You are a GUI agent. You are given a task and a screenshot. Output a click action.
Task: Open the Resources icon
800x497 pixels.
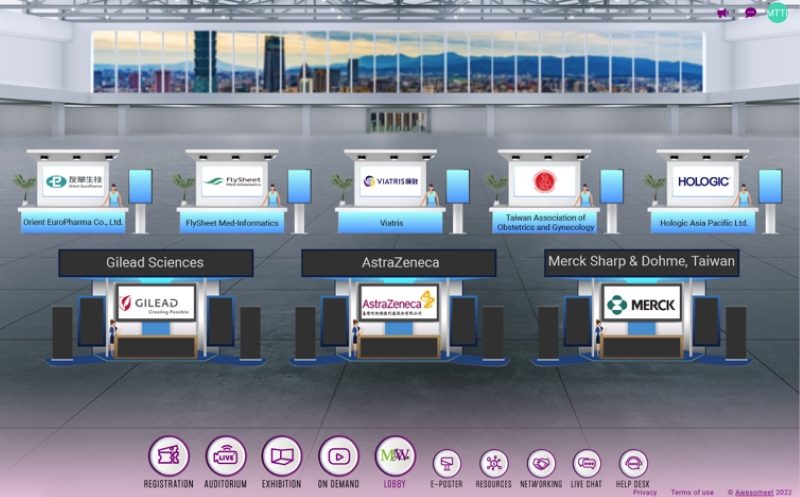pyautogui.click(x=494, y=464)
